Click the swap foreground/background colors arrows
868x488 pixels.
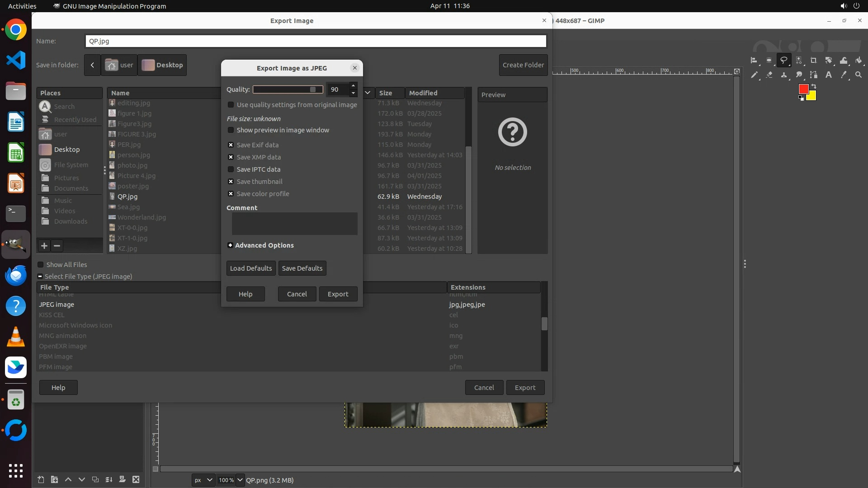[814, 86]
